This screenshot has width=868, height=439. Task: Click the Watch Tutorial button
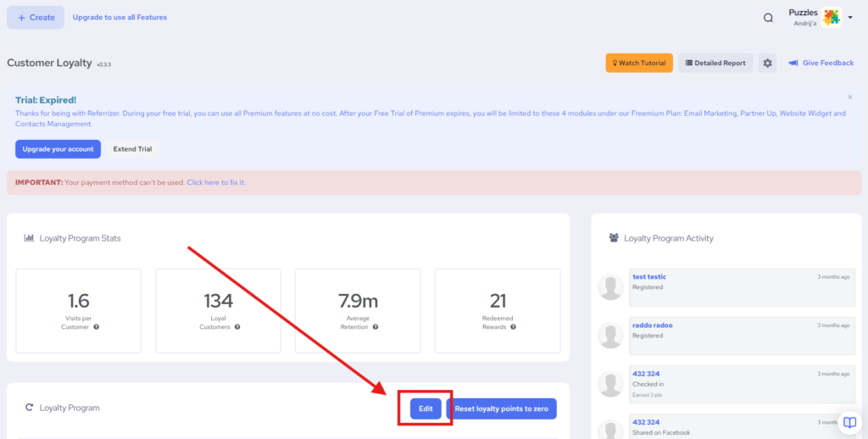639,63
